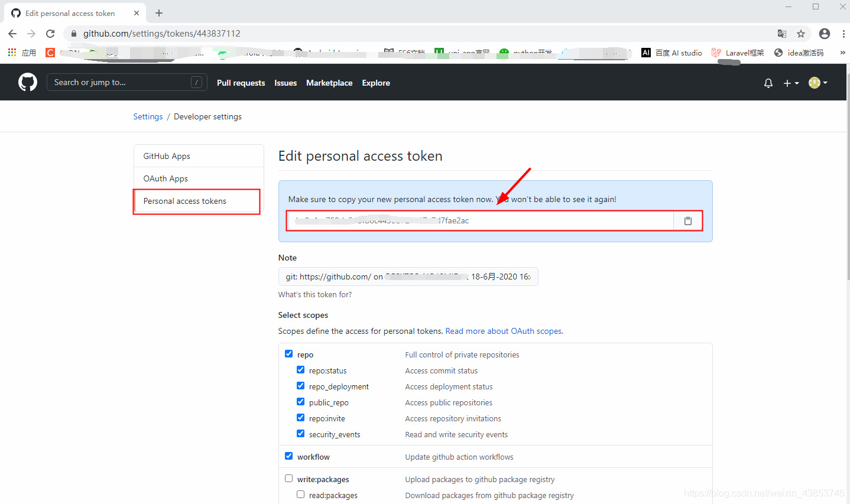Copy the token with the clipboard icon

pyautogui.click(x=688, y=220)
